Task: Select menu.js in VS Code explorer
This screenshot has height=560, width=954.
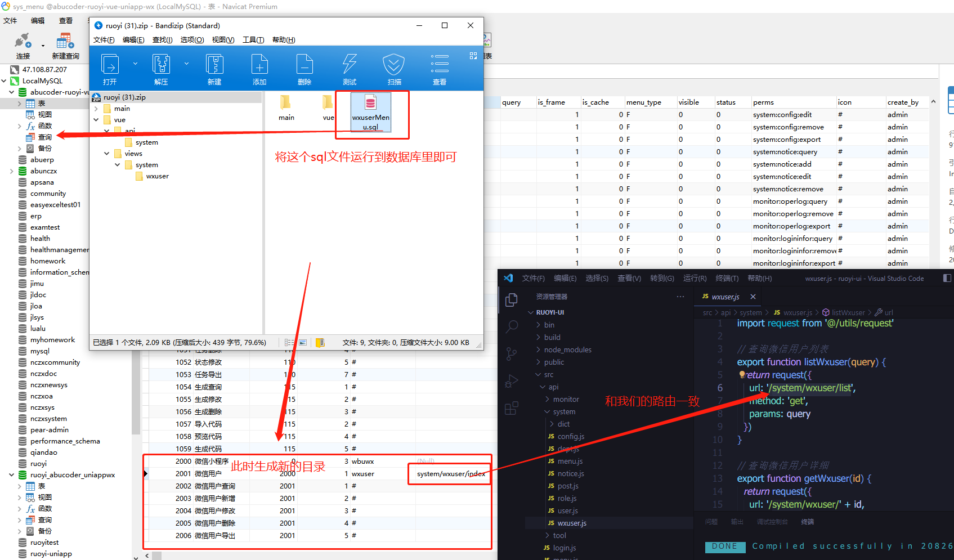Action: [570, 461]
